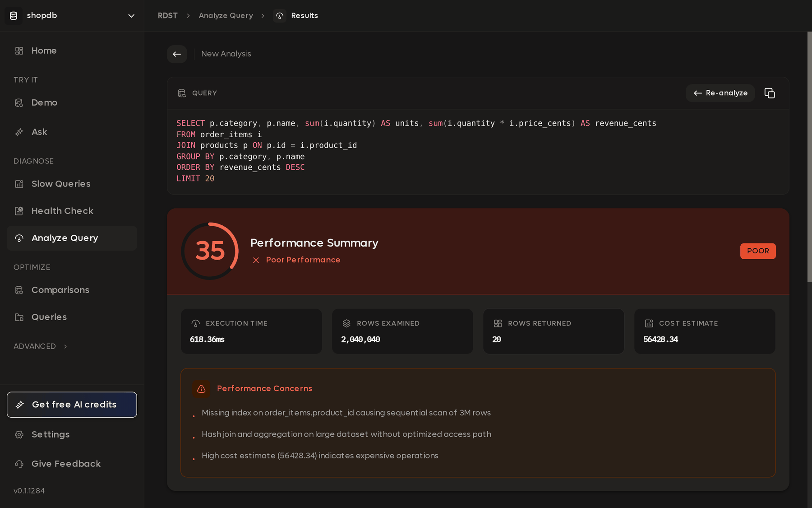Image resolution: width=812 pixels, height=508 pixels.
Task: Click the Home grid icon
Action: coord(19,51)
